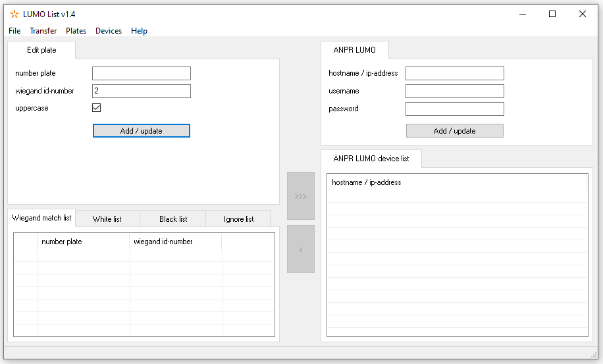Click the LUMO List star app icon

pyautogui.click(x=14, y=14)
